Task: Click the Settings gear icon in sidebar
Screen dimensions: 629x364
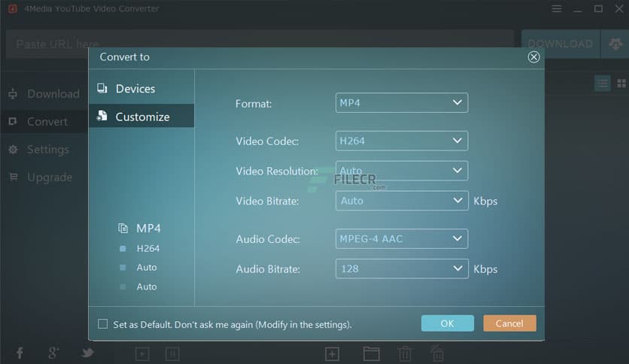Action: click(13, 150)
